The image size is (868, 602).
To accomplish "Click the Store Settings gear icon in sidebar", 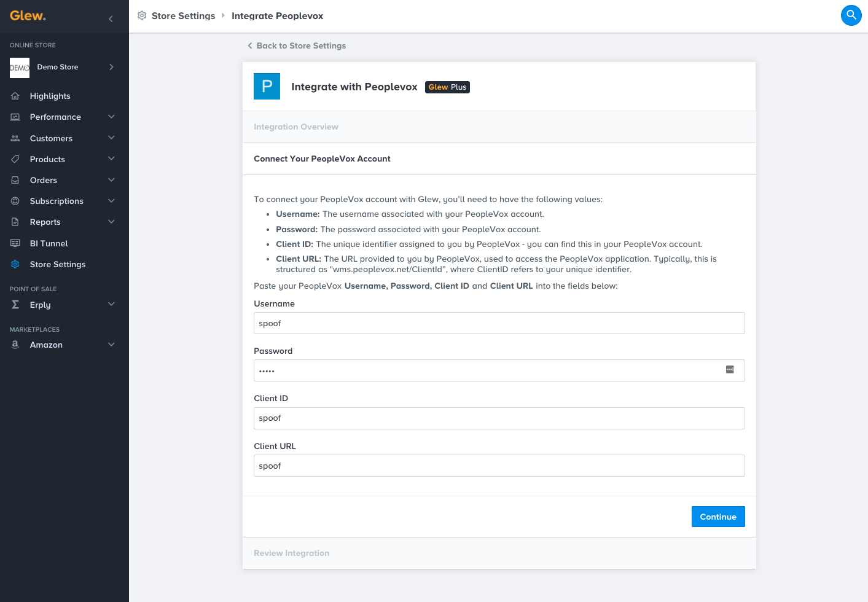I will [15, 264].
